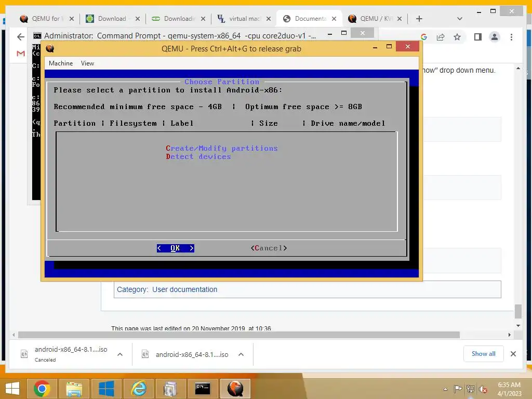Open the installer package taskbar icon
Image resolution: width=532 pixels, height=399 pixels.
click(170, 389)
